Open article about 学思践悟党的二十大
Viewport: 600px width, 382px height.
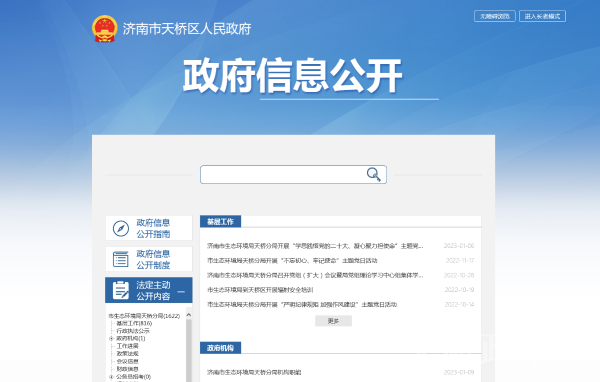coord(315,246)
